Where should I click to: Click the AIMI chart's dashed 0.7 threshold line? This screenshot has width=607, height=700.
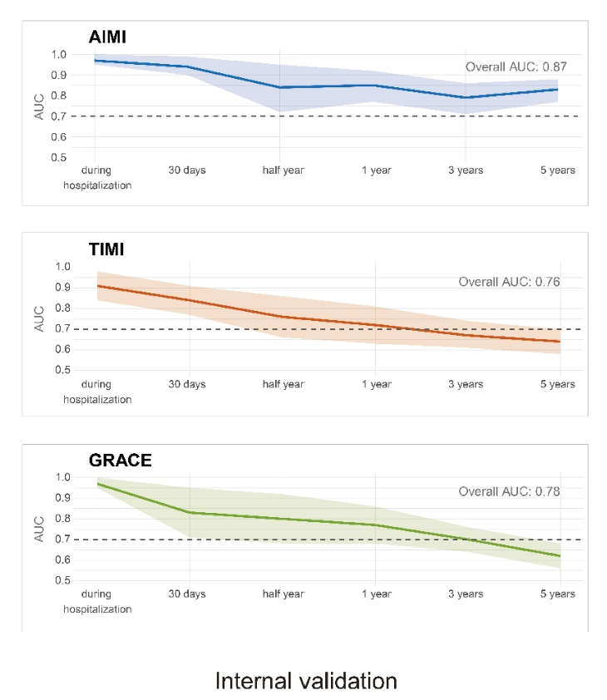click(326, 116)
